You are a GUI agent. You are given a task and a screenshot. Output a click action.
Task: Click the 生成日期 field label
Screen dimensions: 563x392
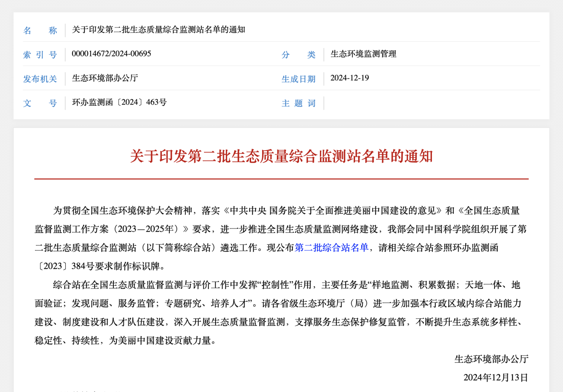click(x=298, y=79)
